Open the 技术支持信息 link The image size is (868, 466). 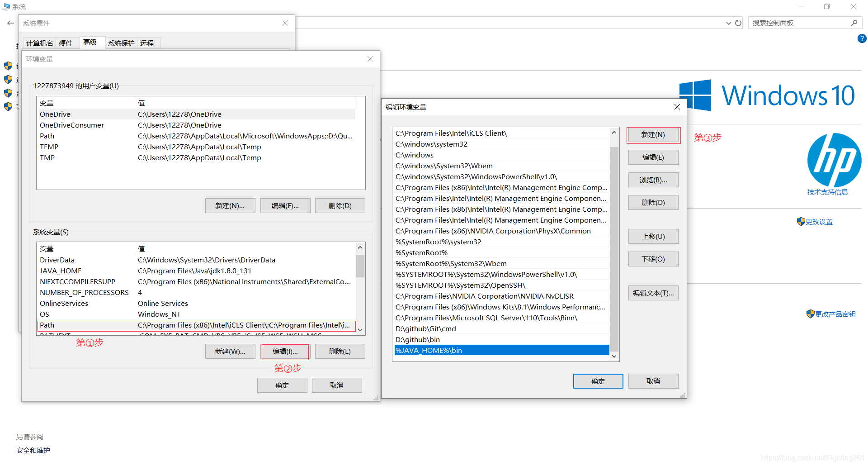827,192
